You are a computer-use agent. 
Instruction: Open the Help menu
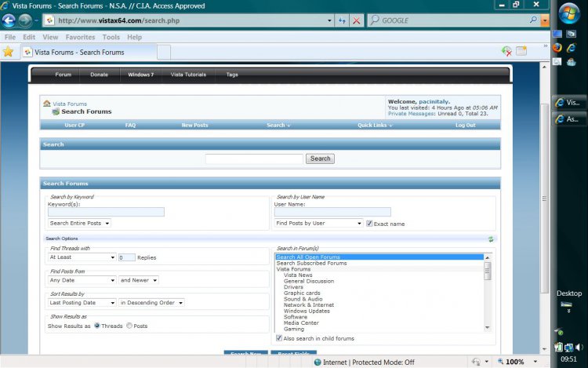[134, 37]
